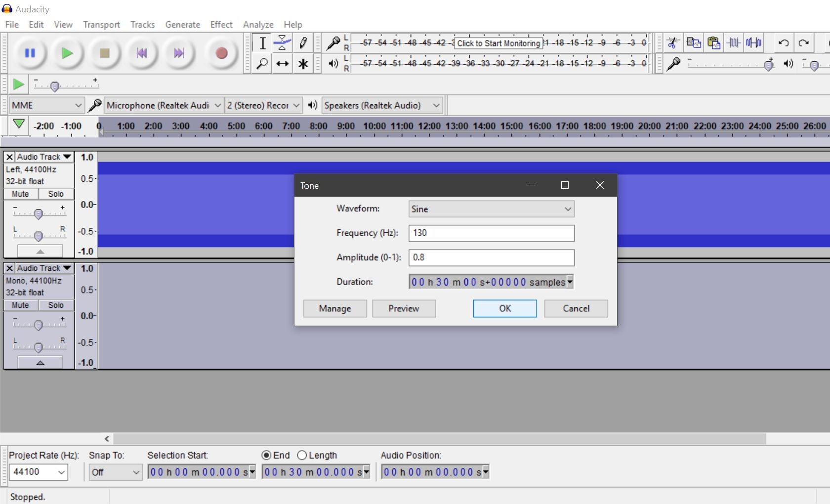Activate the Zoom tool

[262, 63]
